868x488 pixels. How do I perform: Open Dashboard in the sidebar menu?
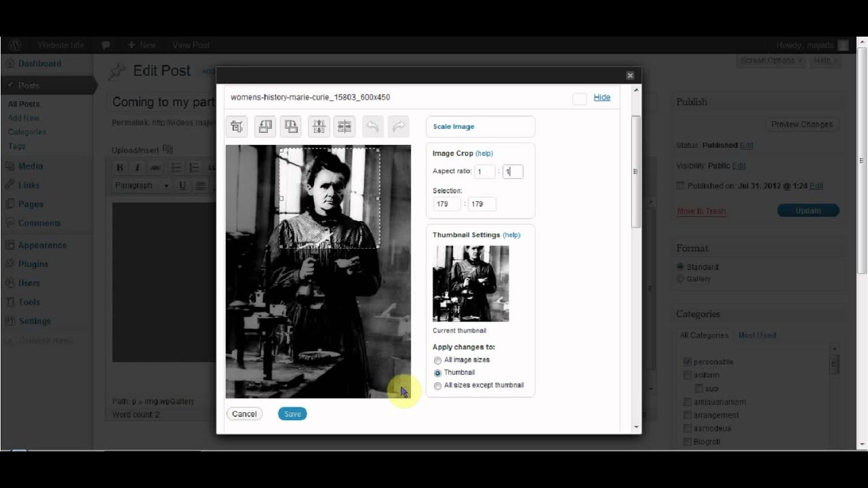39,64
